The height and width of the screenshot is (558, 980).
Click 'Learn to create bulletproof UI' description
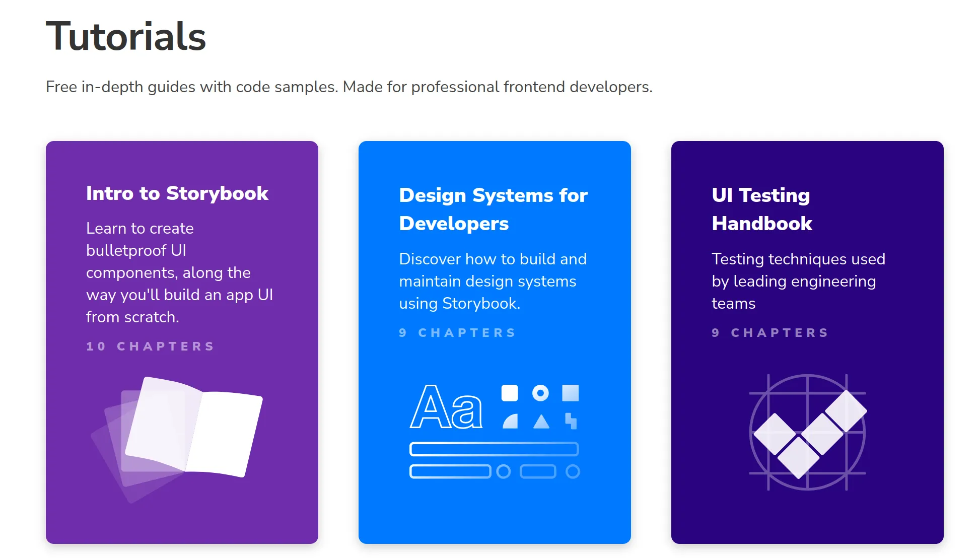[x=180, y=272]
